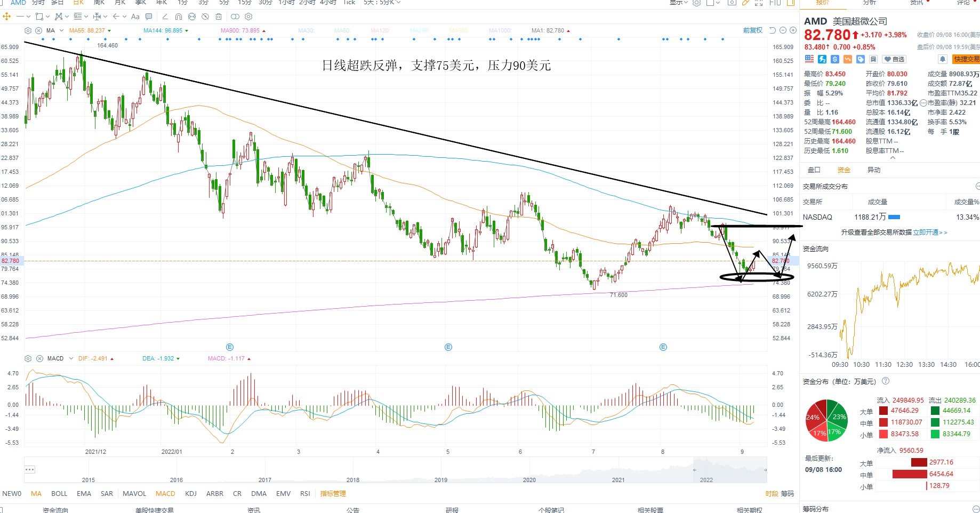Open the 5天:5分K period dropdown
980x513 pixels.
(381, 3)
